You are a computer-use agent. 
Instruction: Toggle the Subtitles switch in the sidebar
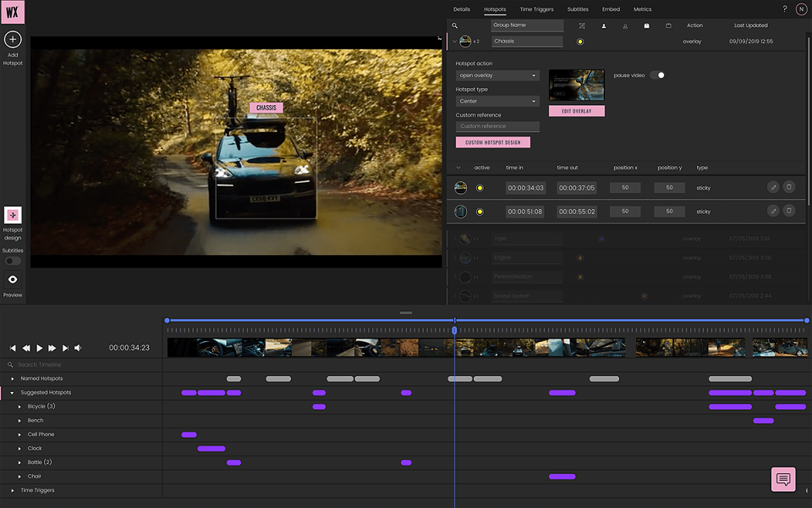[13, 261]
